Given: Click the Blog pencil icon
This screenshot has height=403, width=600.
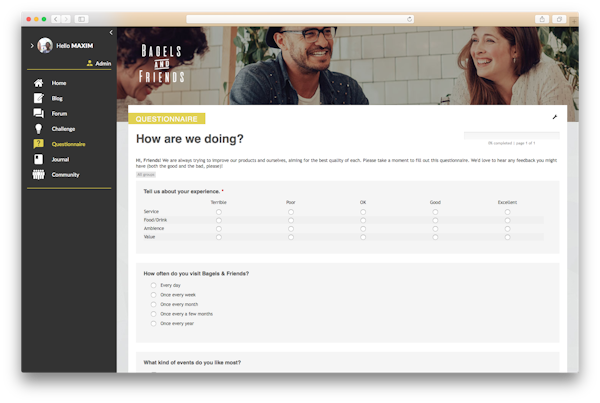Looking at the screenshot, I should coord(38,98).
